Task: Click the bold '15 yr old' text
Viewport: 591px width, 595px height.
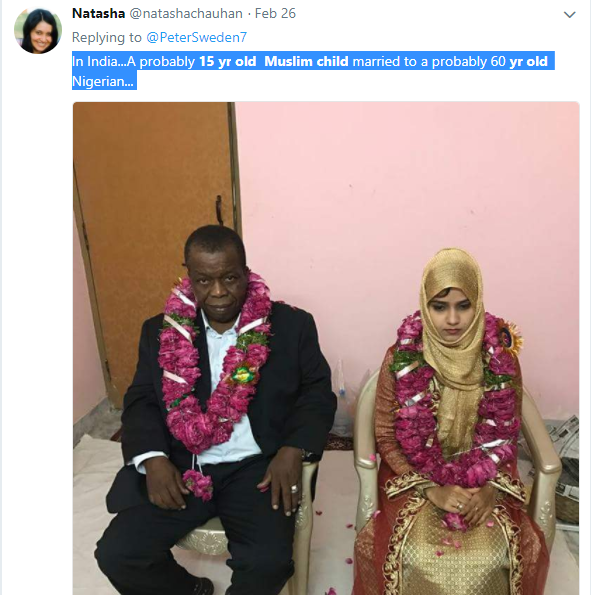Action: 228,61
